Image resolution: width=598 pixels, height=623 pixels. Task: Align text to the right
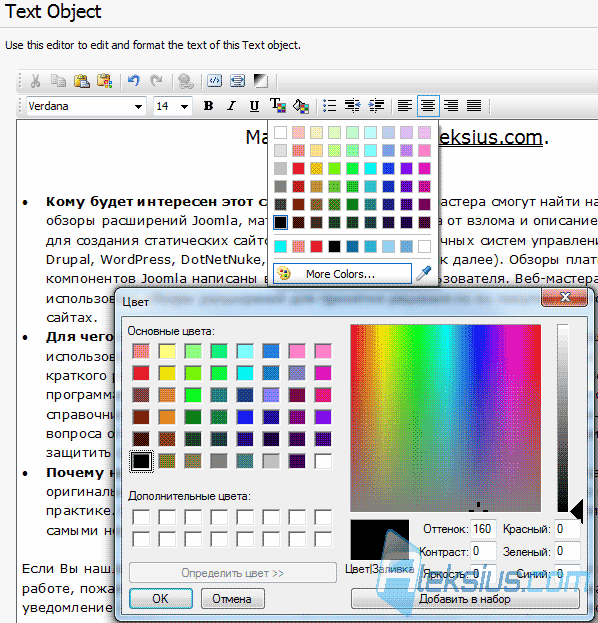tap(451, 106)
